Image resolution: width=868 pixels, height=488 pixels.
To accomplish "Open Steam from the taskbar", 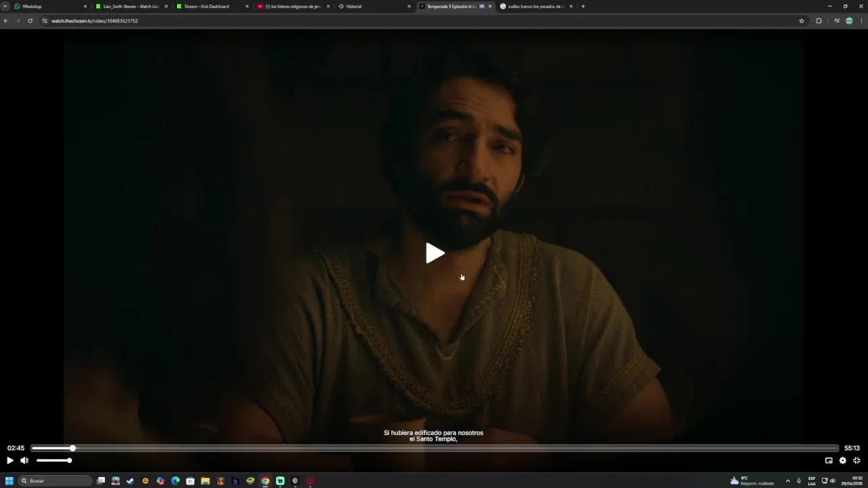I will 131,481.
